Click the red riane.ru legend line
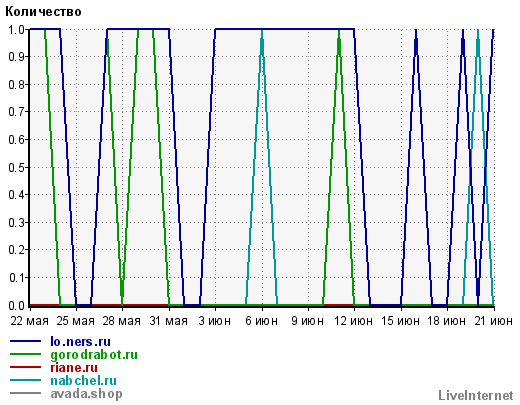Image resolution: width=520 pixels, height=405 pixels. point(25,367)
